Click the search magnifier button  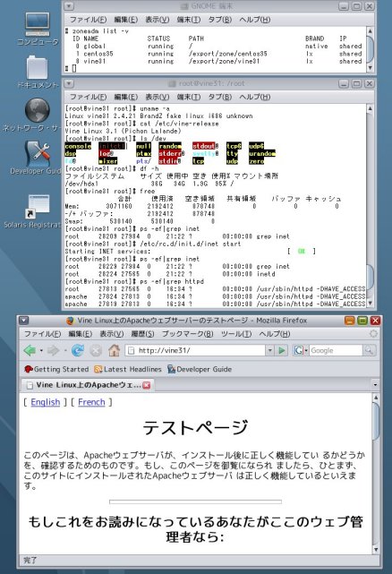tap(369, 350)
